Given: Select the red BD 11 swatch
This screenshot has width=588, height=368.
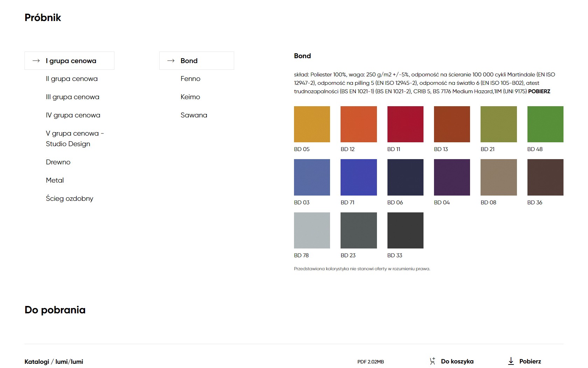Looking at the screenshot, I should (x=405, y=124).
